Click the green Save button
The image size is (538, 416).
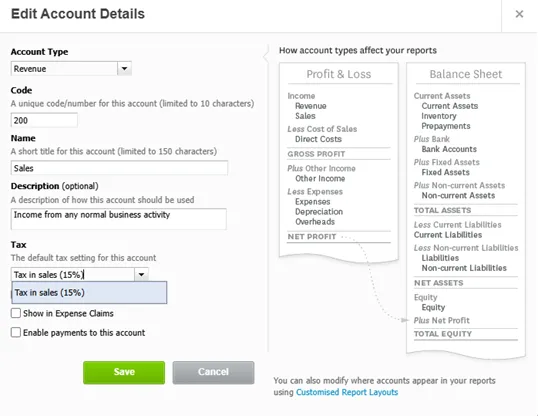pos(124,372)
